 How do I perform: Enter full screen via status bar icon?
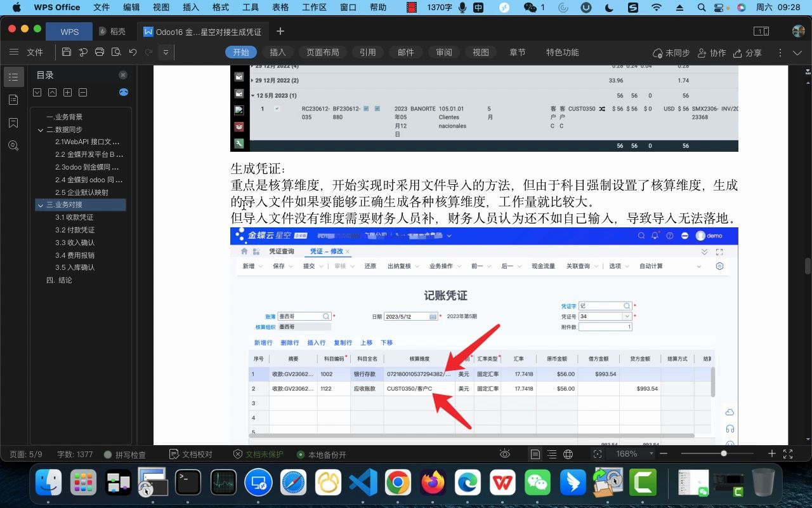click(789, 454)
